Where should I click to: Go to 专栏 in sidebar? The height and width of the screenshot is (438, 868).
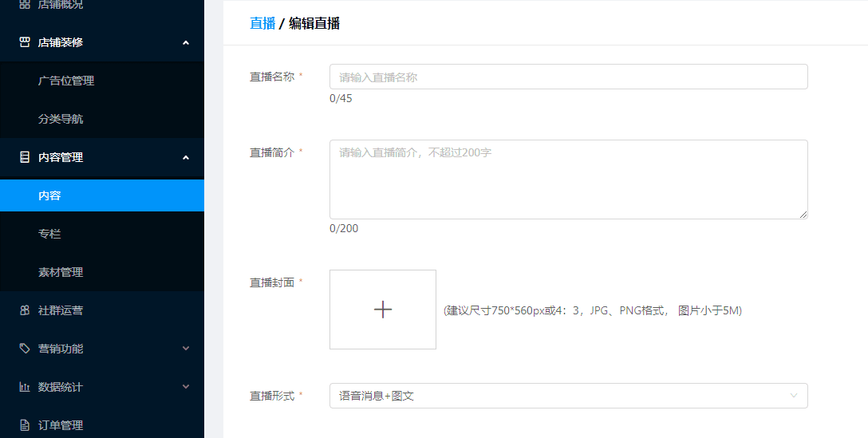[x=49, y=234]
